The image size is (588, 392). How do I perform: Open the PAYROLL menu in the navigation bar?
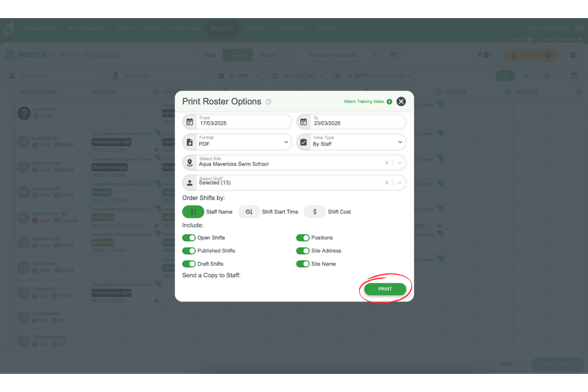tap(256, 29)
